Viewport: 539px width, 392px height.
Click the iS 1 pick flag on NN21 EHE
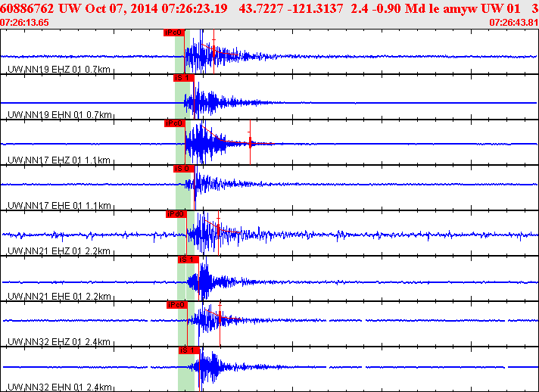[x=188, y=260]
